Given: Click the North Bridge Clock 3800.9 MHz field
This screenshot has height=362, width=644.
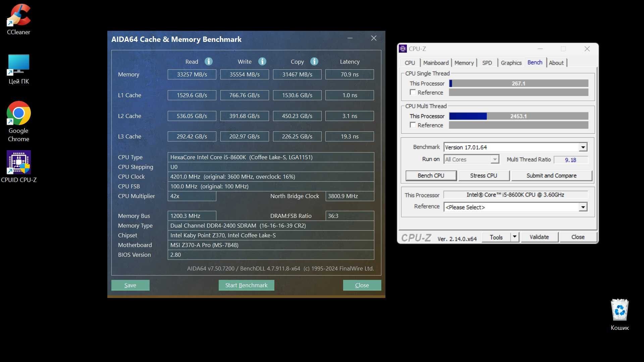Looking at the screenshot, I should (350, 196).
